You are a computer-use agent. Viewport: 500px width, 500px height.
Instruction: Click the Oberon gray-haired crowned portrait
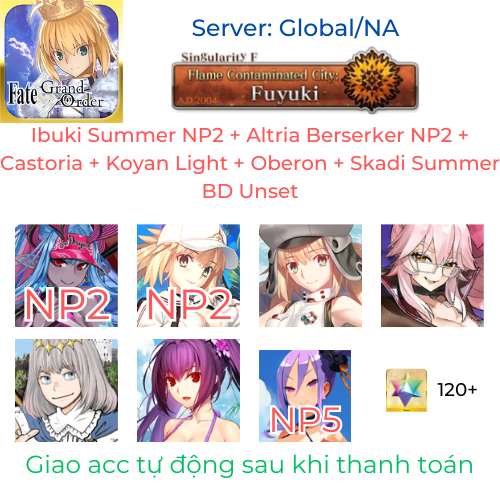66,390
